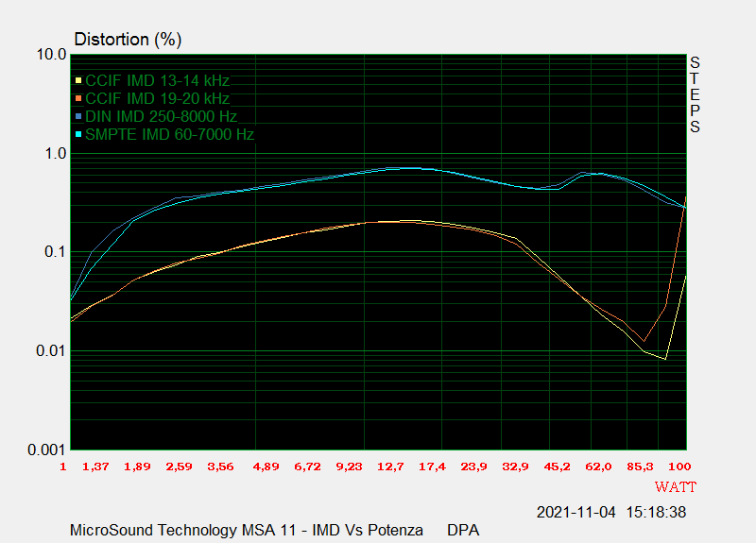Screen dimensions: 756x543
Task: Click the x-axis value 1,37
Action: click(95, 467)
